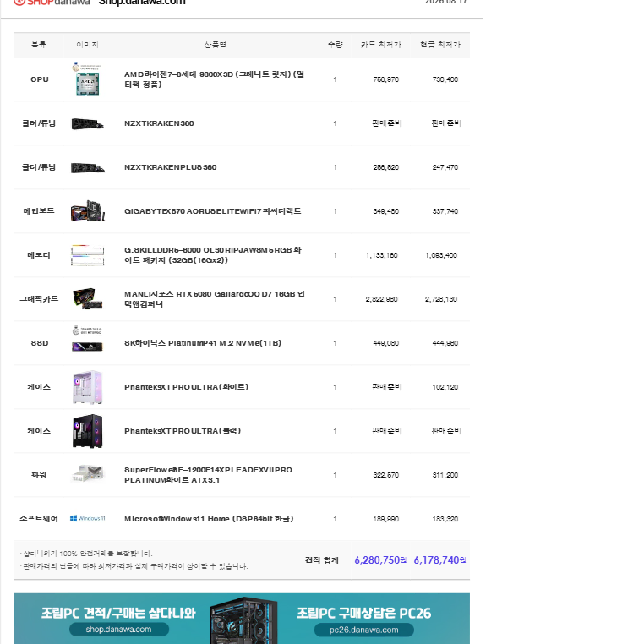This screenshot has height=644, width=644.
Task: Click the 판매준비 card price for NZXT KRAKEN 360
Action: tap(386, 123)
